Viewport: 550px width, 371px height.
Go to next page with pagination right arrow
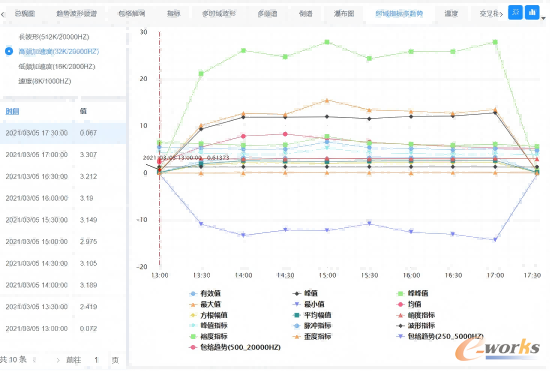click(x=58, y=360)
